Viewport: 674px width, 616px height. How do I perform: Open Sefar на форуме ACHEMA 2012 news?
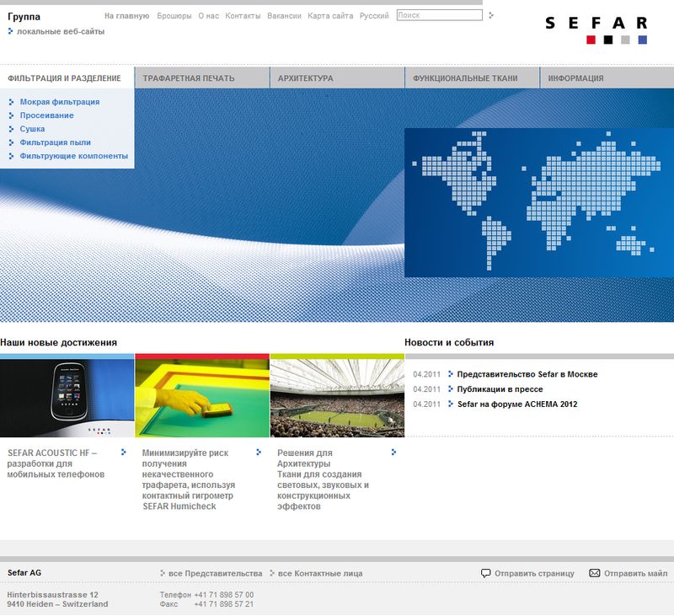click(517, 404)
